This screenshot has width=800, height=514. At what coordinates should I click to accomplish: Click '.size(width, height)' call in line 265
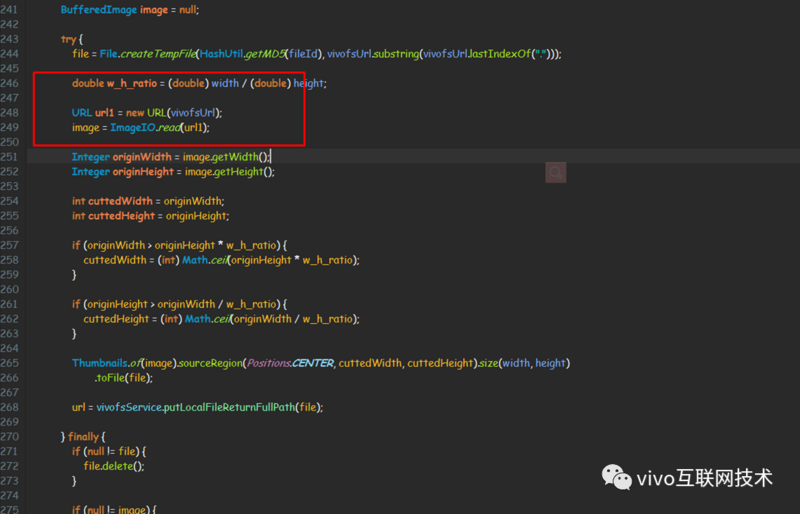pos(523,363)
